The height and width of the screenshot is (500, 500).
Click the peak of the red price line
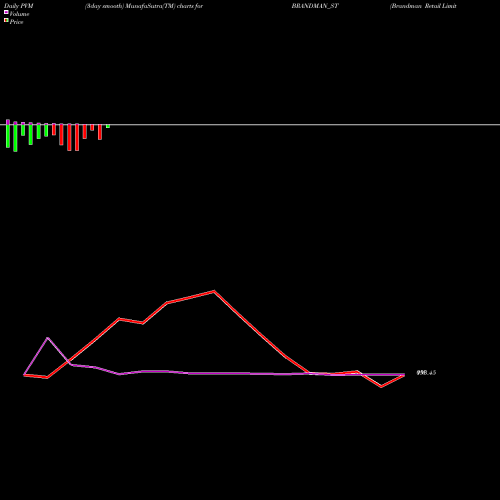click(214, 291)
